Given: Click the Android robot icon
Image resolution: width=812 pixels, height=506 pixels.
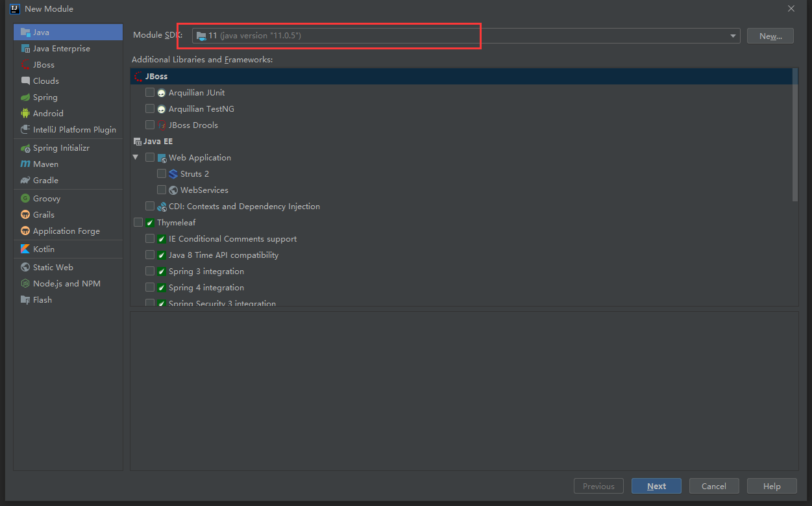Looking at the screenshot, I should [25, 113].
